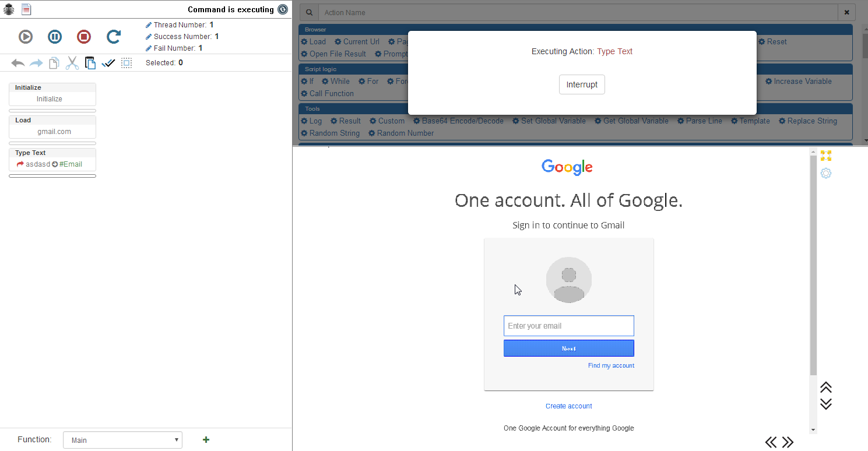The height and width of the screenshot is (451, 868).
Task: Click the bug debug icon
Action: click(9, 9)
